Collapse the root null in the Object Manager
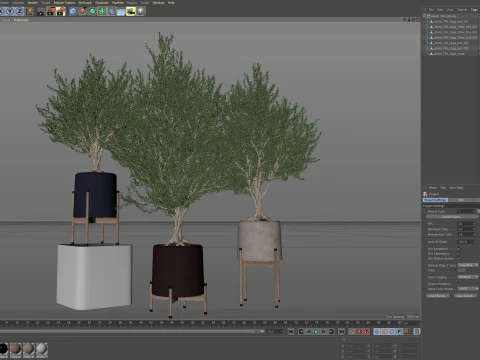The width and height of the screenshot is (480, 360). [x=425, y=16]
